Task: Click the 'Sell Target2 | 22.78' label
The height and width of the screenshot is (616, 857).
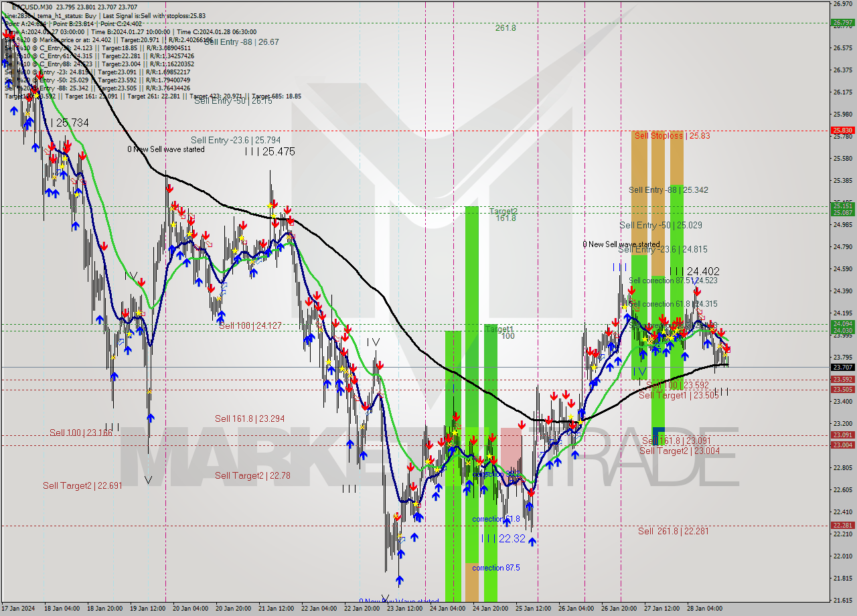Action: pos(252,475)
